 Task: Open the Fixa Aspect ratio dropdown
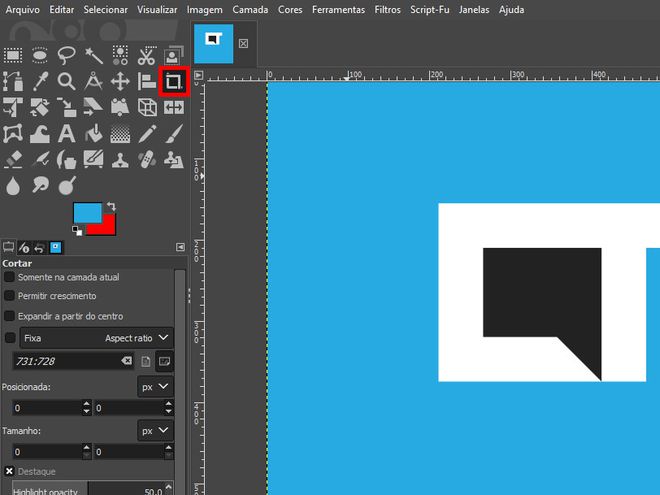point(96,338)
